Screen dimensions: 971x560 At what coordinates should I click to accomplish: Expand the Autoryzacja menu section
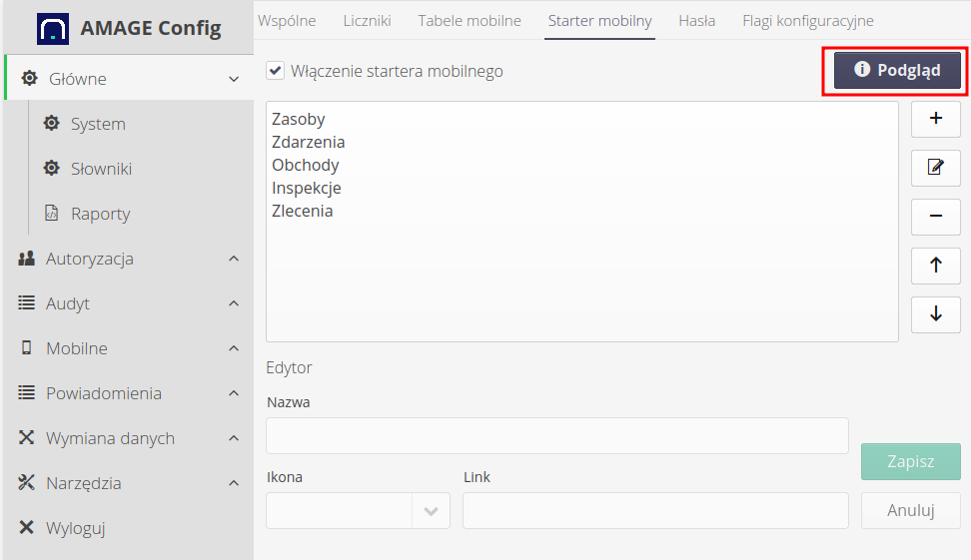pos(234,259)
